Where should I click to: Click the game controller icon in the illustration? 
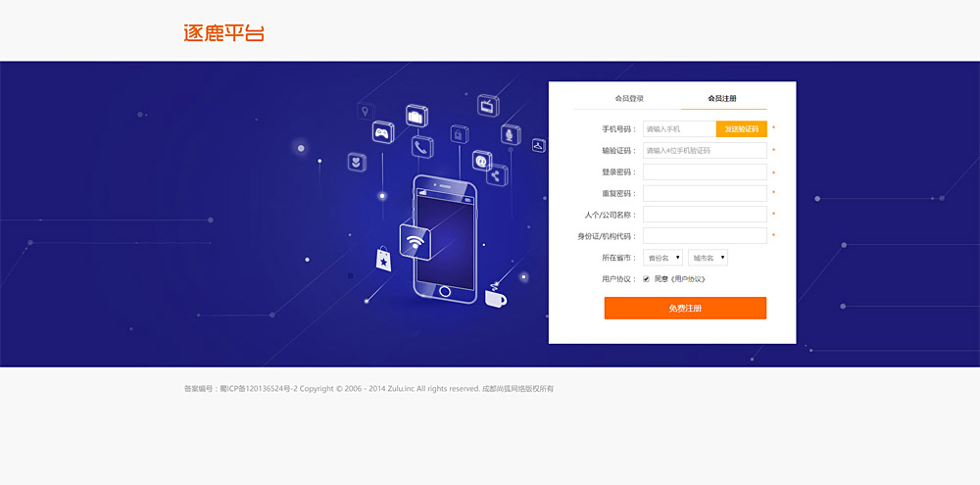pos(383,132)
